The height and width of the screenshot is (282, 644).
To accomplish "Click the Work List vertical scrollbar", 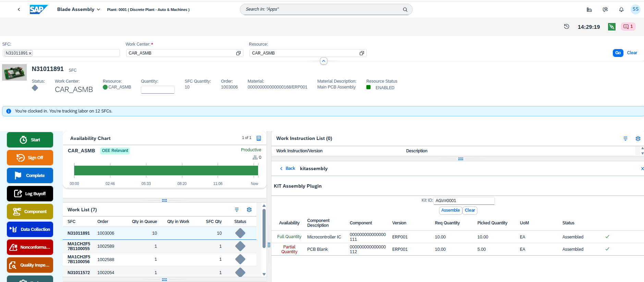I will coord(264,228).
